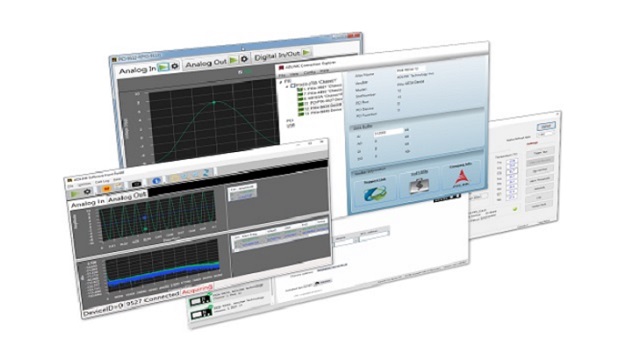Collapse the PXI root tree node
630x360 pixels.
(x=281, y=82)
